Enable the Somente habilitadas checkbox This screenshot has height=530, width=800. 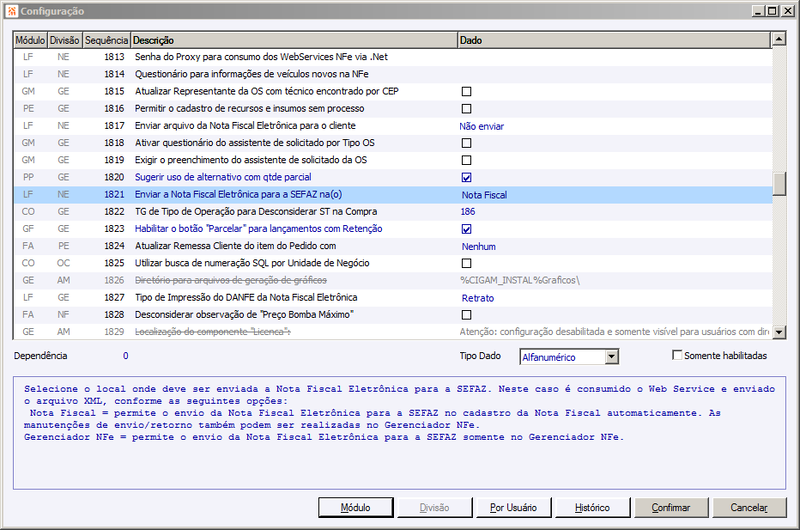tap(677, 355)
